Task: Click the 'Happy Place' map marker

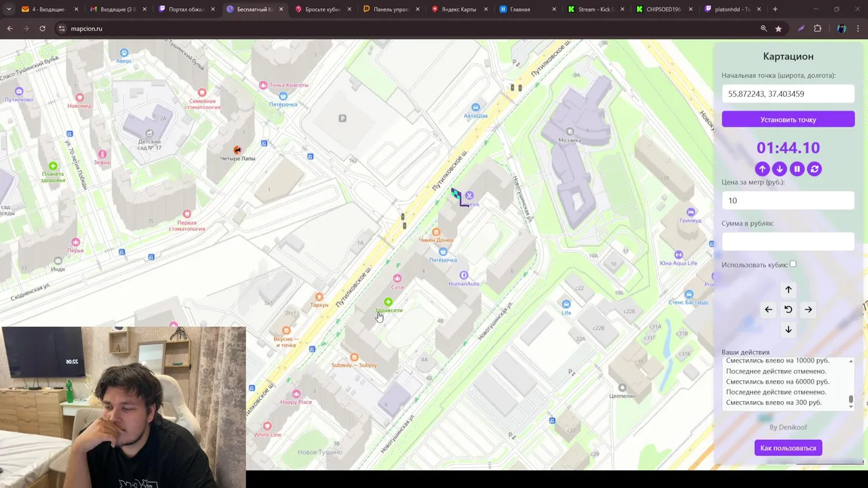Action: [296, 394]
